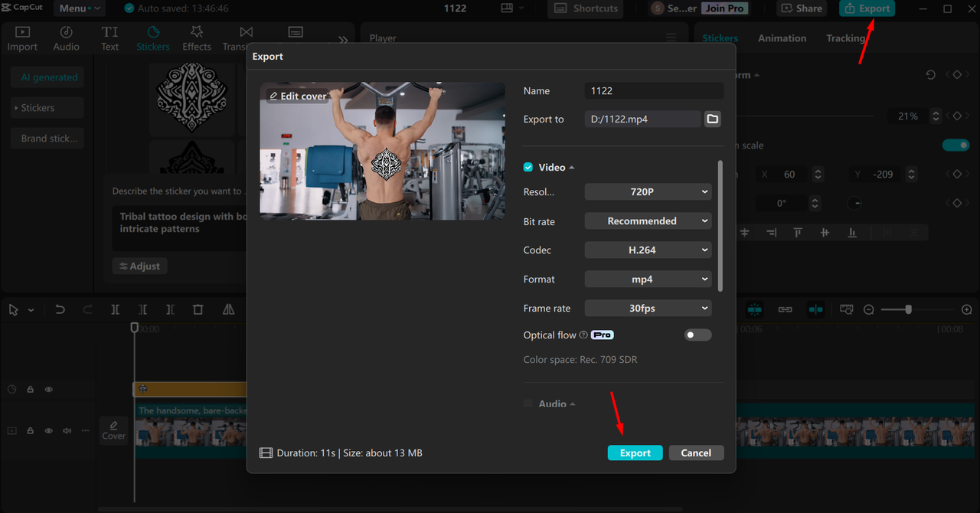Choose the Select tool in timeline toolbar
The height and width of the screenshot is (513, 980).
13,310
